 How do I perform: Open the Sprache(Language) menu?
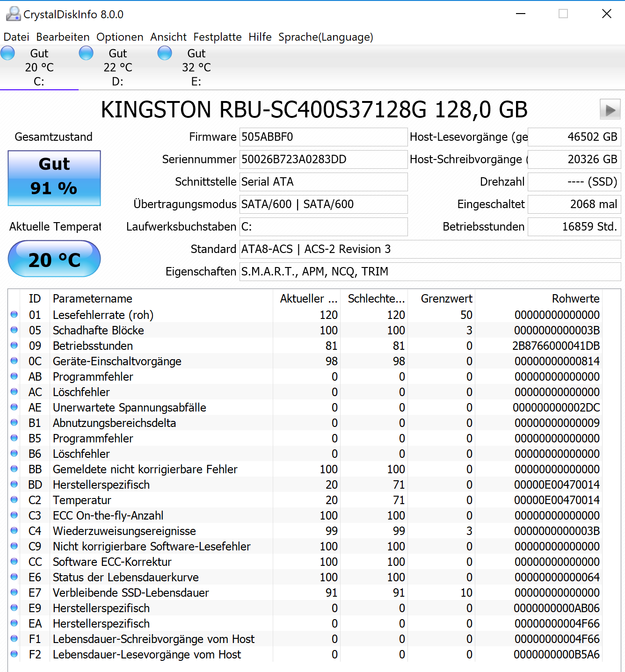[x=326, y=37]
